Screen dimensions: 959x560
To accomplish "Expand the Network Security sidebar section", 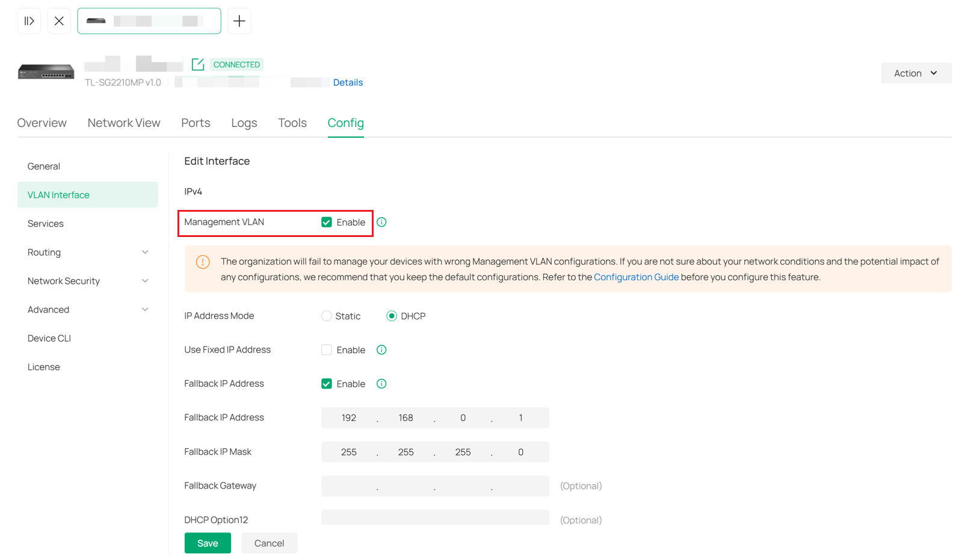I will pos(88,281).
